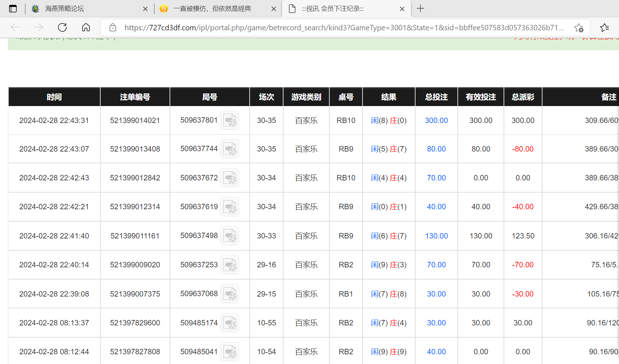Viewport: 619px width, 364px height.
Task: Select order number 521399013408
Action: [x=135, y=149]
